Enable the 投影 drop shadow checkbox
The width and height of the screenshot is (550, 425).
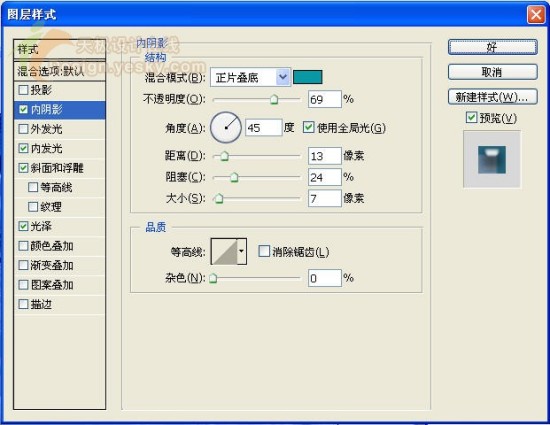(23, 90)
